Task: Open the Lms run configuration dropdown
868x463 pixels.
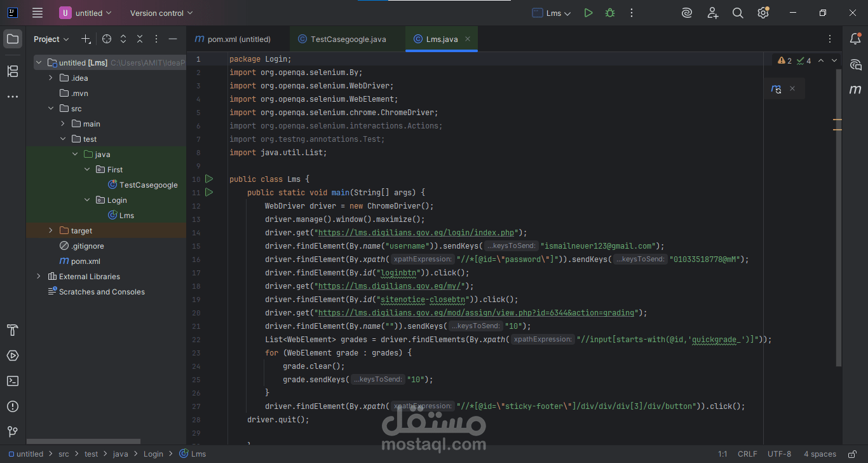Action: pyautogui.click(x=552, y=13)
